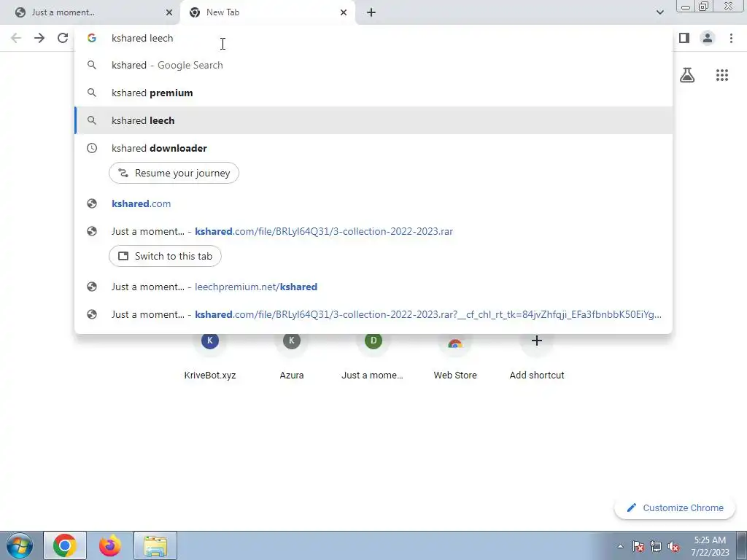
Task: Expand the tab search chevron
Action: (x=659, y=12)
